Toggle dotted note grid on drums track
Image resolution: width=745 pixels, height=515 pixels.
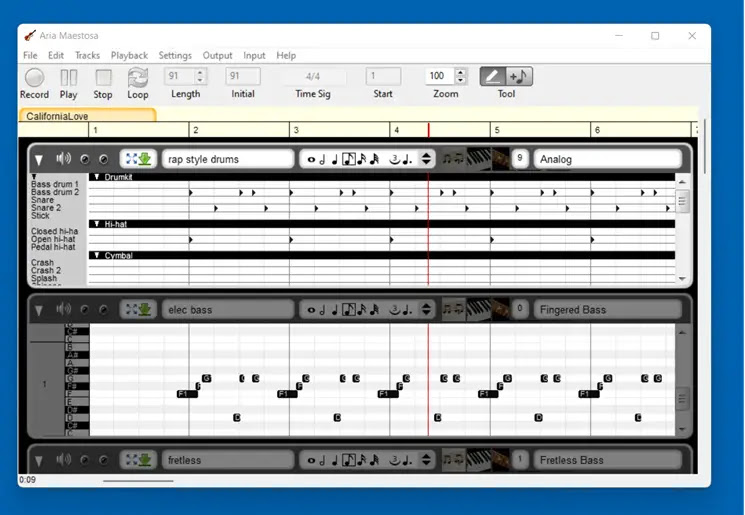(x=408, y=159)
